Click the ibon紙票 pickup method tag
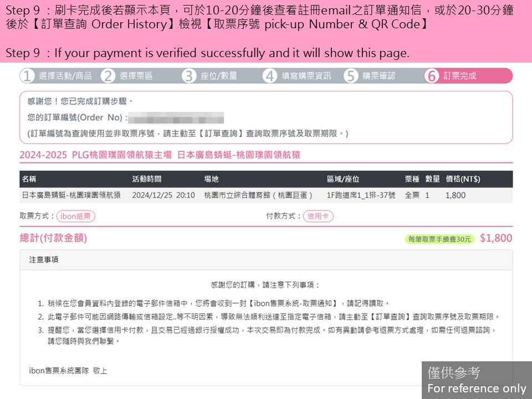Viewport: 532px width, 399px height. [75, 217]
